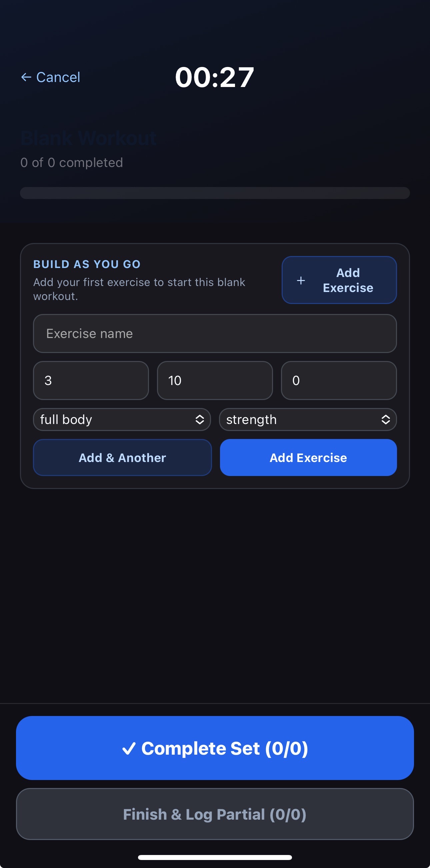Choose Finish & Log Partial (0/0)
Viewport: 430px width, 868px height.
click(215, 814)
